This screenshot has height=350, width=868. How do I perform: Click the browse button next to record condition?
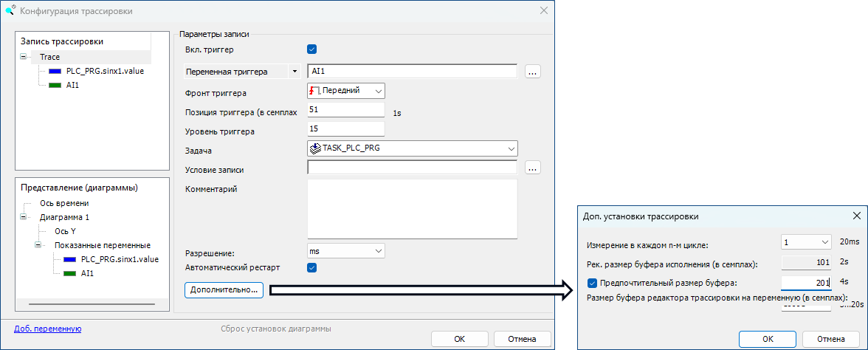point(533,168)
